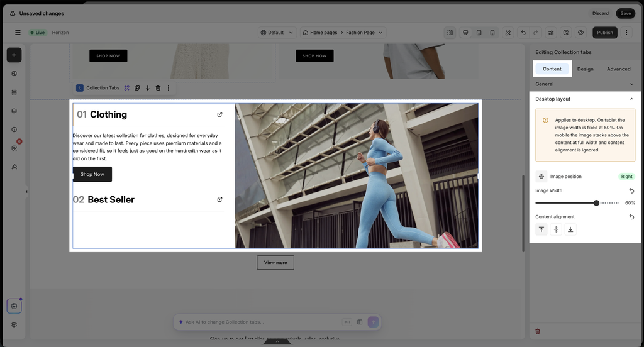Screen dimensions: 644x347
Task: Select the 01 Clothing tab heading
Action: click(102, 114)
